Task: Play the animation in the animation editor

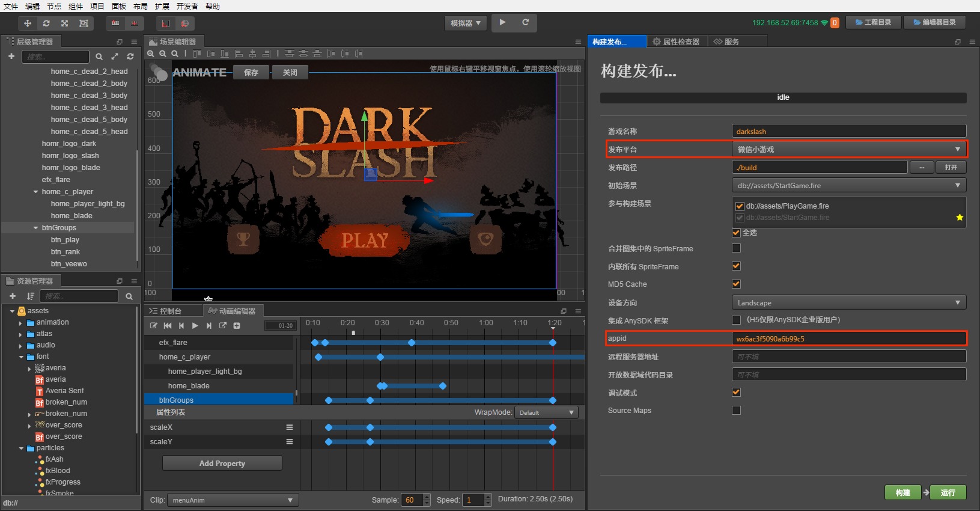Action: (x=195, y=326)
